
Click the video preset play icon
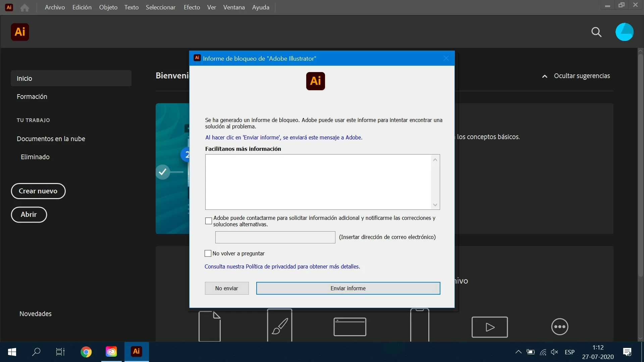point(489,327)
